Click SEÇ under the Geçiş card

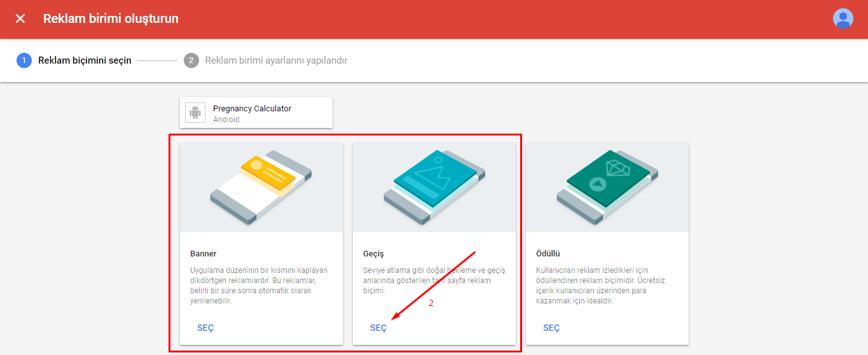coord(378,328)
